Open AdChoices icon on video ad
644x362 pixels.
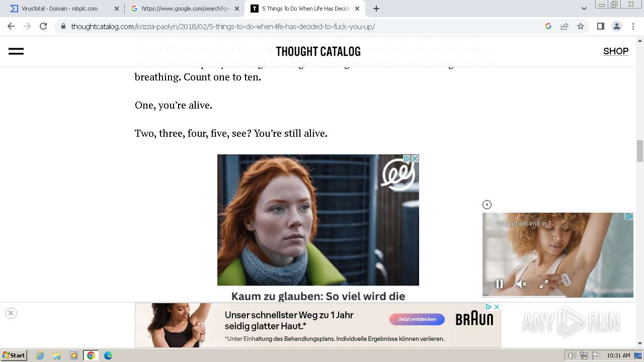pos(629,217)
